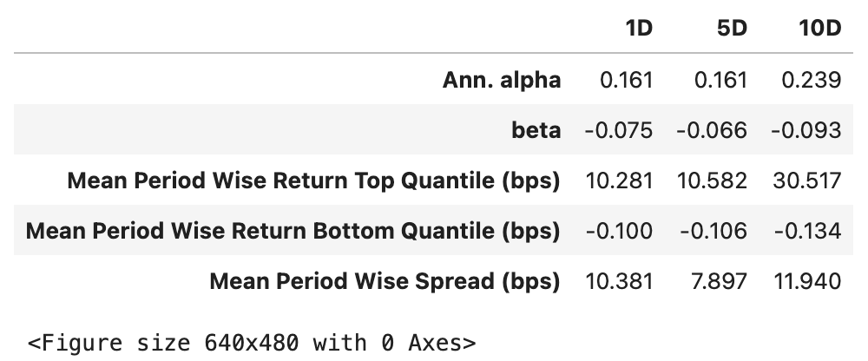Select the beta value -0.066
This screenshot has width=868, height=361.
coord(713,131)
